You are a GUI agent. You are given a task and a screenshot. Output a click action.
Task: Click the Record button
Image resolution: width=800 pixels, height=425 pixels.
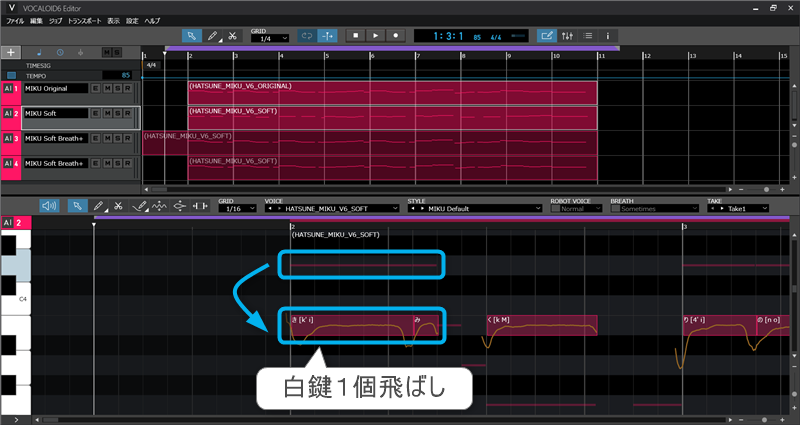point(395,36)
